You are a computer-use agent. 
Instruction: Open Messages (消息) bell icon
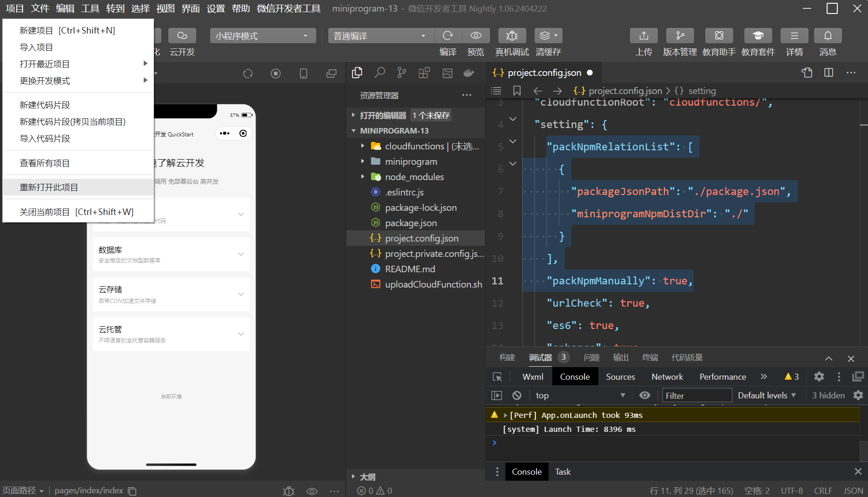click(x=828, y=36)
